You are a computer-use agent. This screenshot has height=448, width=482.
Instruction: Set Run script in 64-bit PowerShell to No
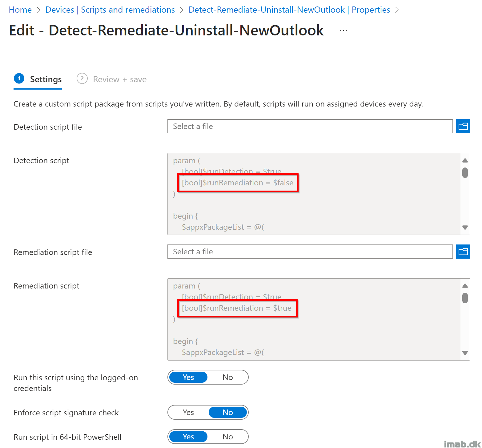(227, 437)
